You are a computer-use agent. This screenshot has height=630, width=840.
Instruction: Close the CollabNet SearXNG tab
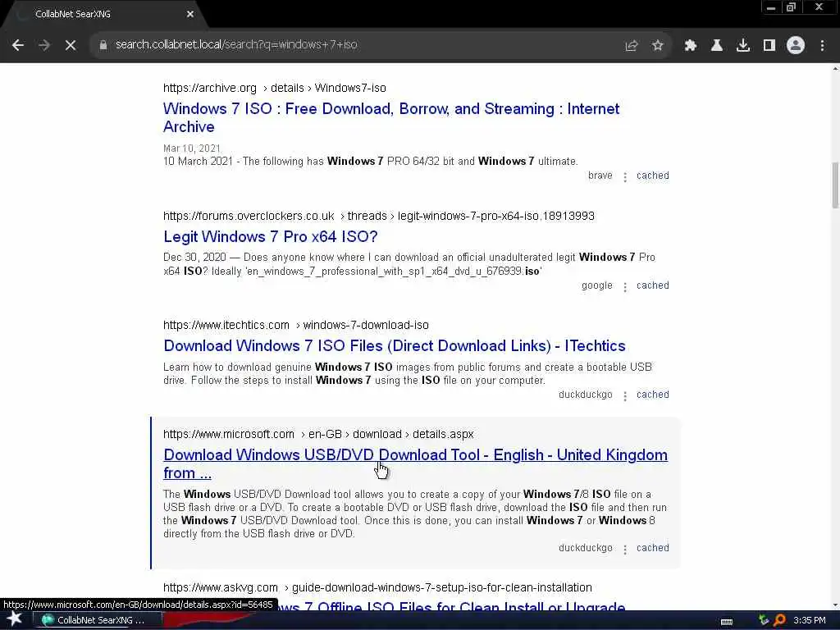(190, 15)
